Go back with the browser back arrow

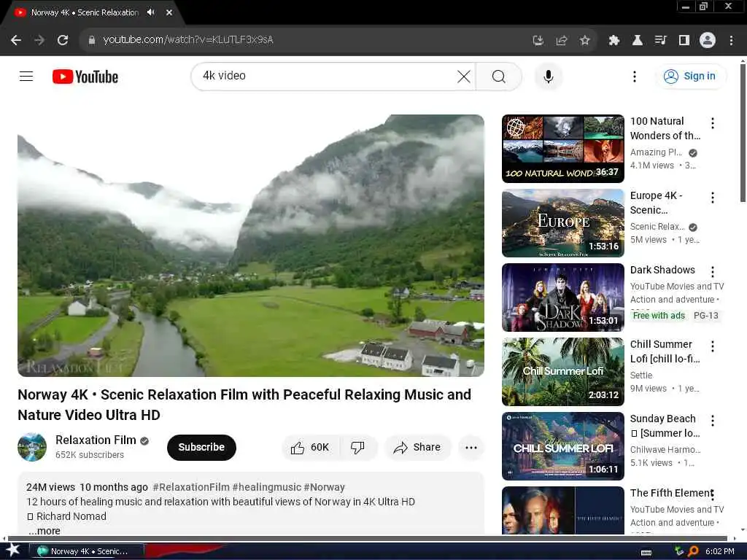(16, 40)
